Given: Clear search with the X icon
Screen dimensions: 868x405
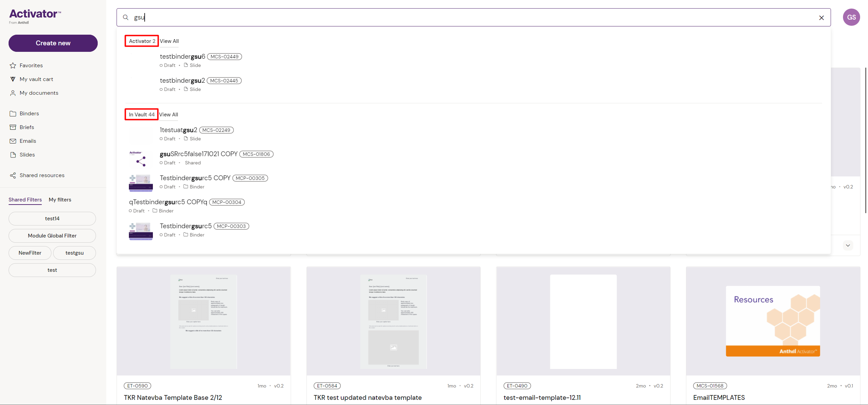Looking at the screenshot, I should click(x=821, y=18).
